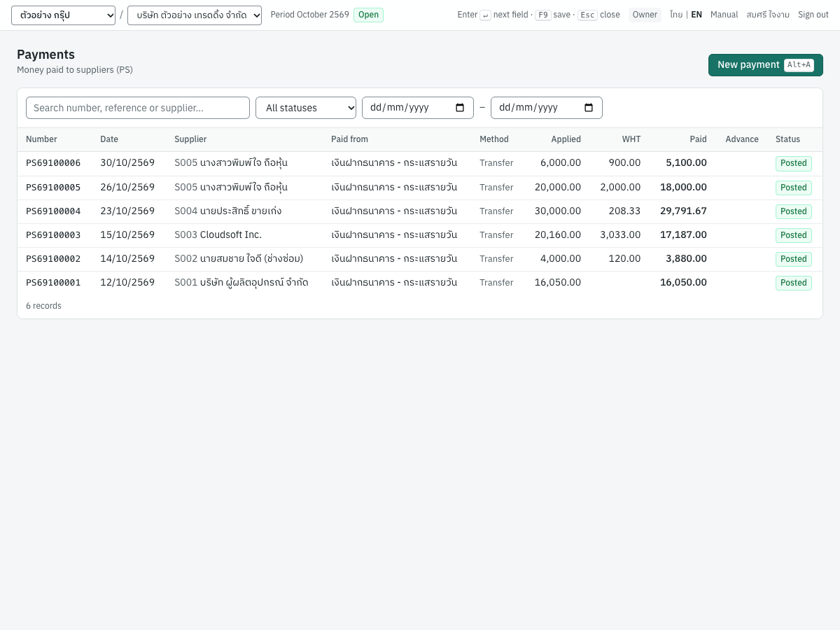Click Posted status of PS69100001
This screenshot has height=630, width=840.
pyautogui.click(x=794, y=282)
